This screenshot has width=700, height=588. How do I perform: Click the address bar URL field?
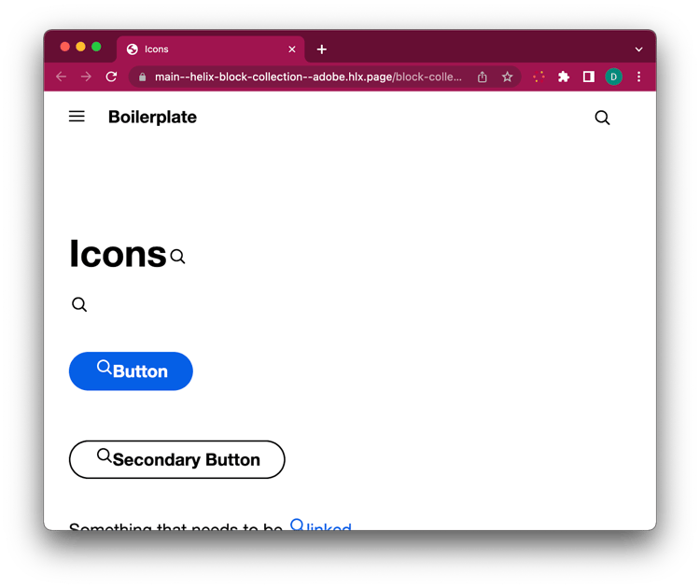[308, 77]
